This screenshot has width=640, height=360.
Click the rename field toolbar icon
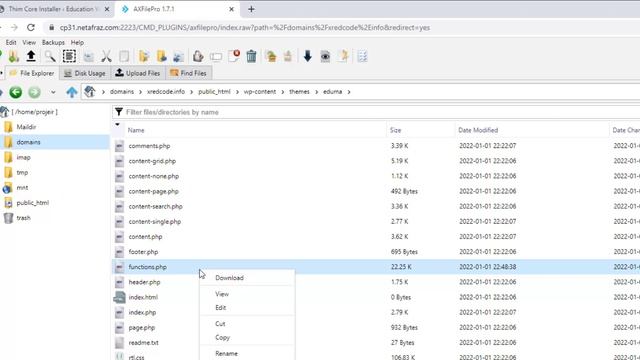[216, 57]
